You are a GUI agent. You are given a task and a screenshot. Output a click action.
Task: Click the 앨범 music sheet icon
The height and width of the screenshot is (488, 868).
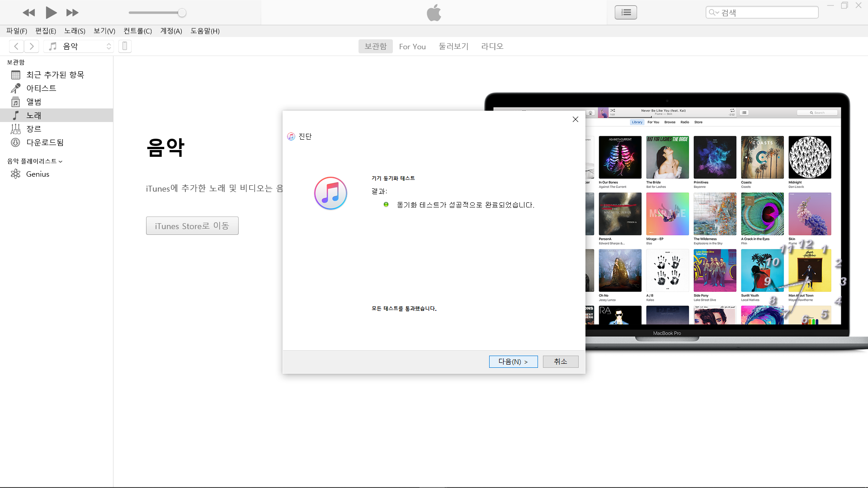(x=16, y=102)
